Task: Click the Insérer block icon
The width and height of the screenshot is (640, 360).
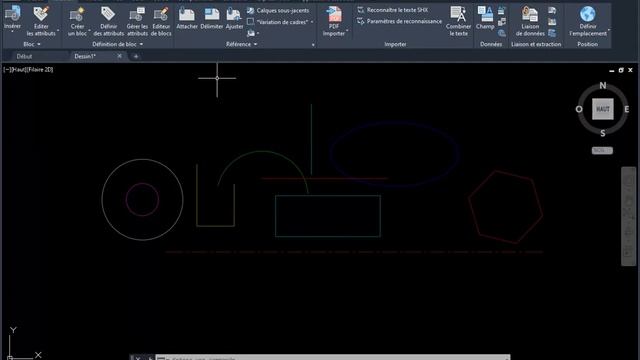Action: 12,14
